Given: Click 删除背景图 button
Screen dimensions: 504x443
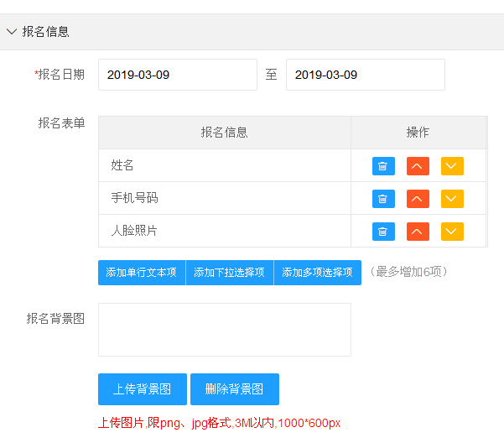Looking at the screenshot, I should pos(235,389).
